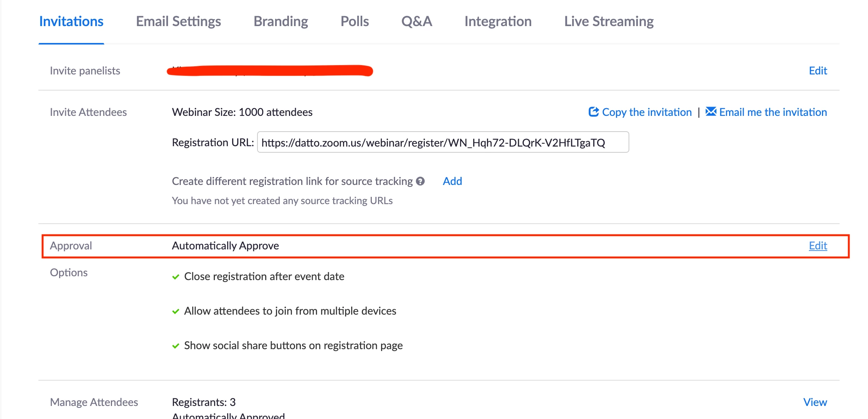Viewport: 868px width, 419px height.
Task: Click Email me the invitation link
Action: pos(773,112)
